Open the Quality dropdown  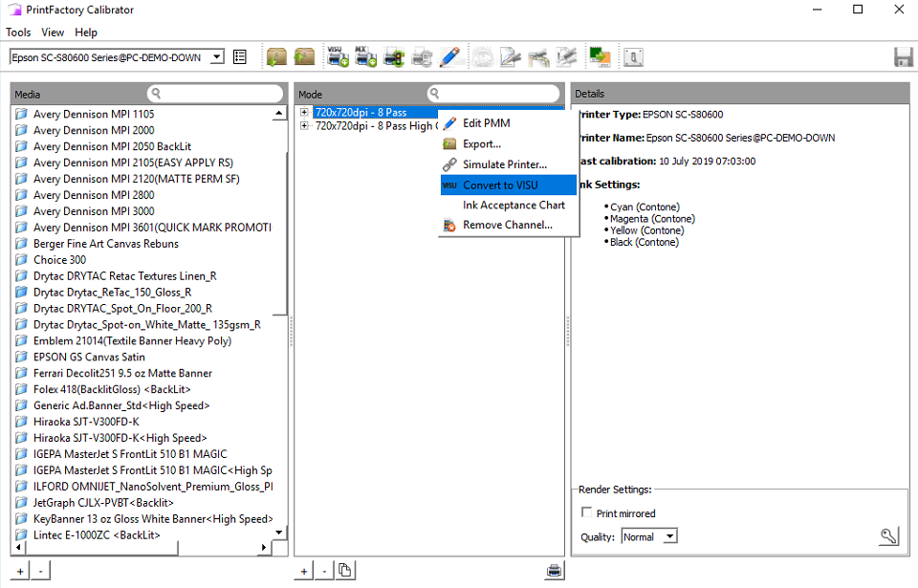[669, 536]
